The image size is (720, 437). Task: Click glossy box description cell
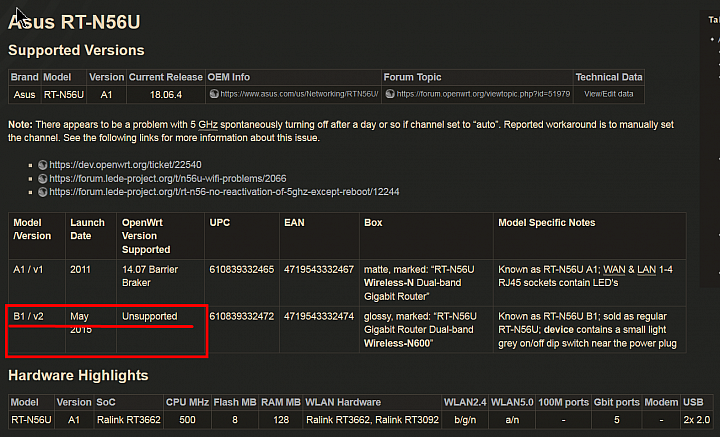click(x=426, y=330)
